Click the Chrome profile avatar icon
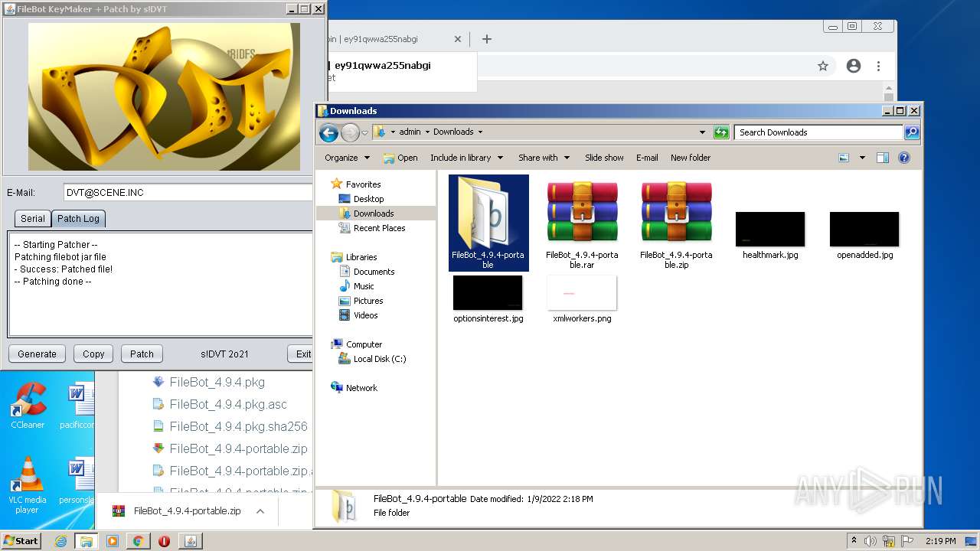980x551 pixels. (x=854, y=66)
